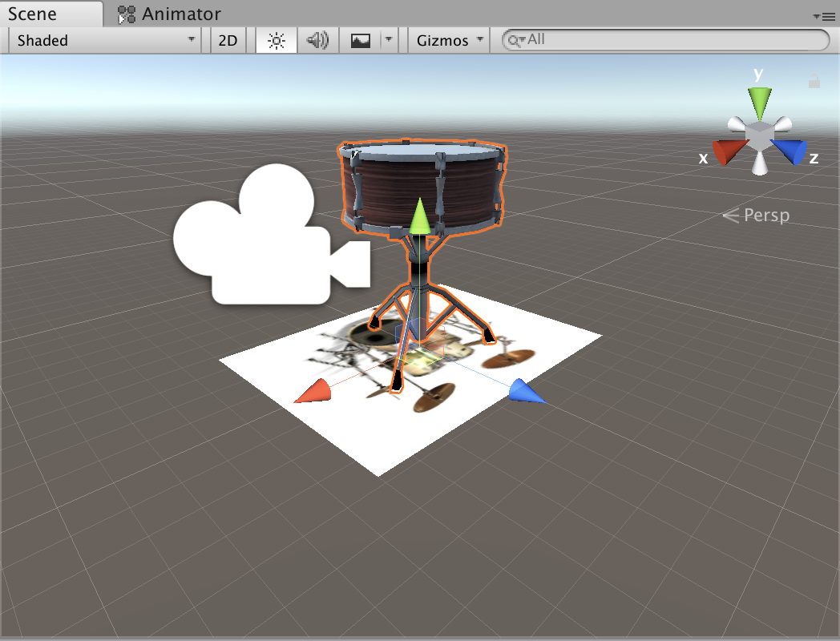Toggle skybox effects image button
The width and height of the screenshot is (840, 641).
point(361,40)
